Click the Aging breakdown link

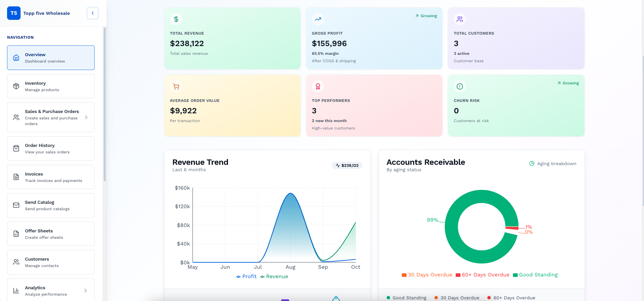pos(553,163)
